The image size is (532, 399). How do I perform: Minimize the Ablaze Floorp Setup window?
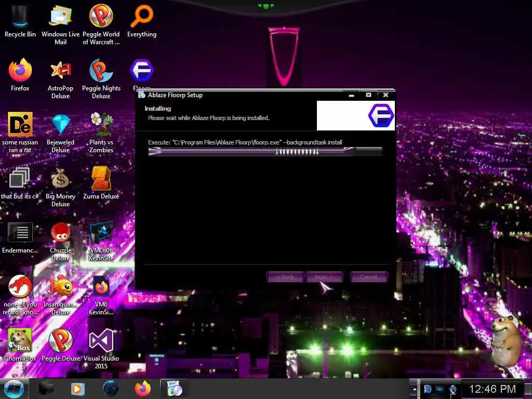coord(352,96)
